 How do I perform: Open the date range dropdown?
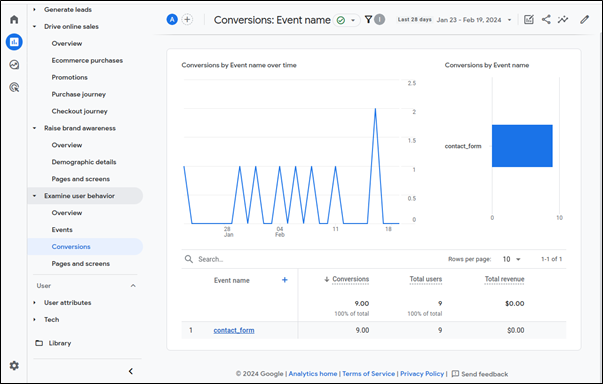(510, 20)
